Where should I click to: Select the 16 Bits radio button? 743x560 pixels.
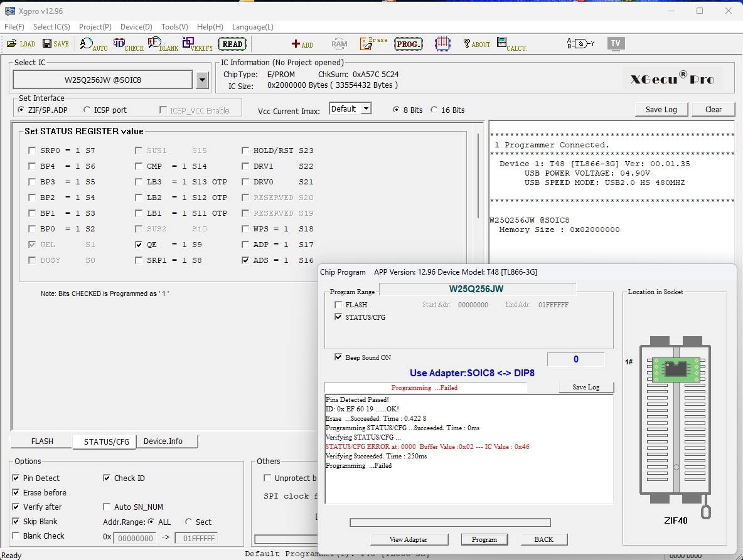click(x=434, y=110)
